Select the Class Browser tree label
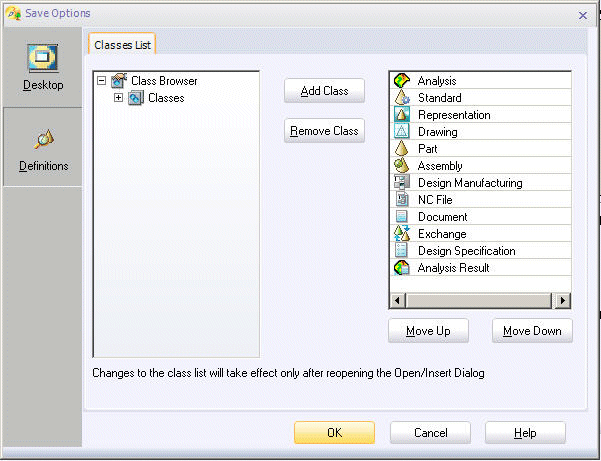The width and height of the screenshot is (601, 461). pos(164,81)
